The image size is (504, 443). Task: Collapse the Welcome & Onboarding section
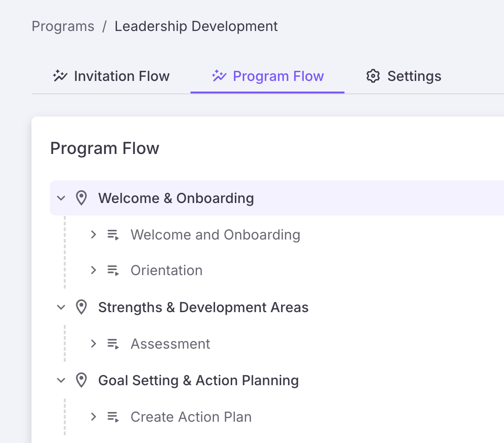point(61,198)
